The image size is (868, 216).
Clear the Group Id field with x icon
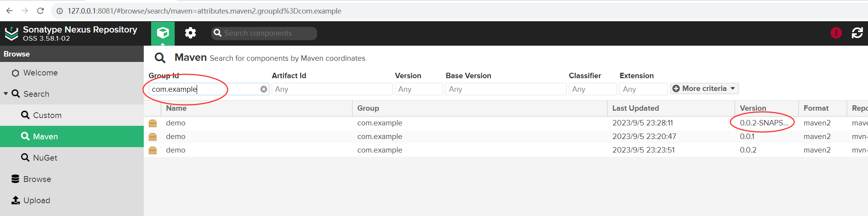coord(264,89)
